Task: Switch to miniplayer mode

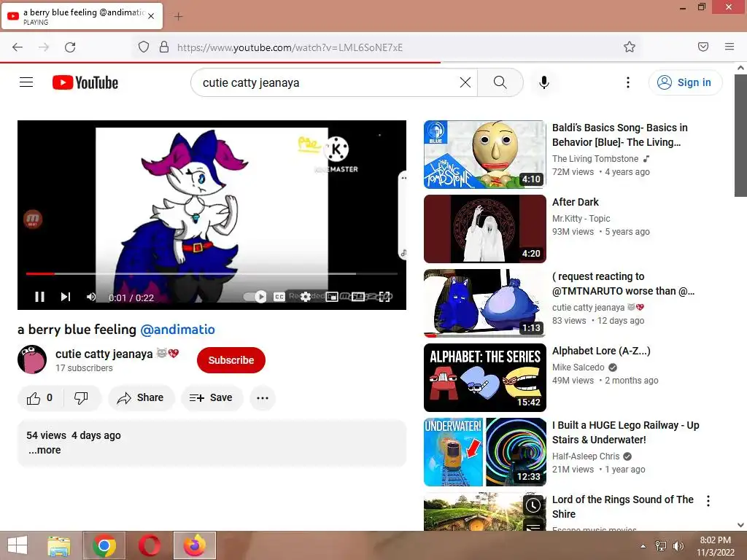Action: 332,297
